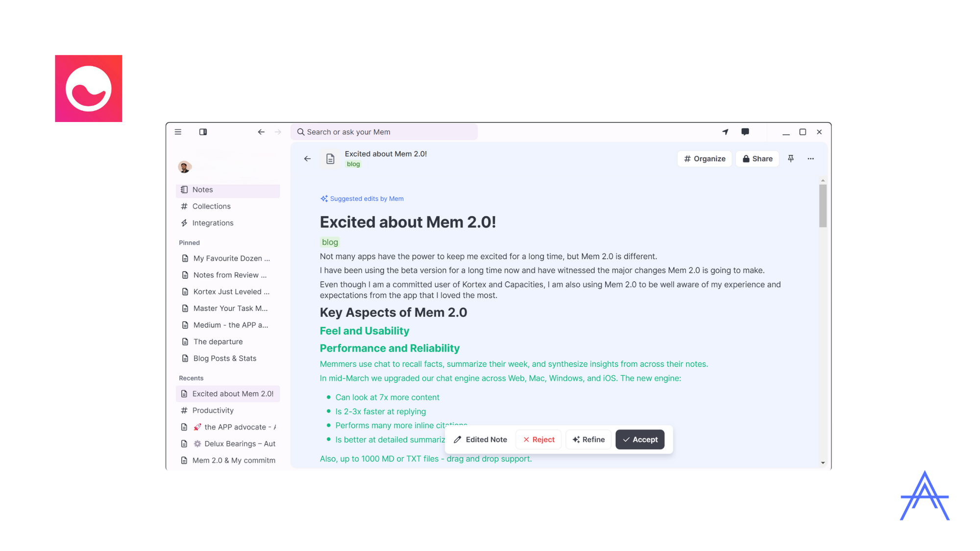Click the user avatar in the sidebar

184,167
